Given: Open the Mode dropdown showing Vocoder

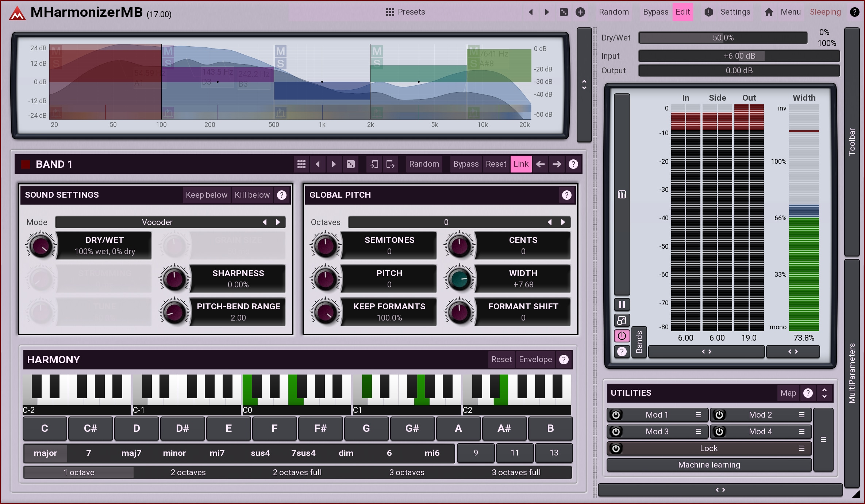Looking at the screenshot, I should (x=157, y=222).
